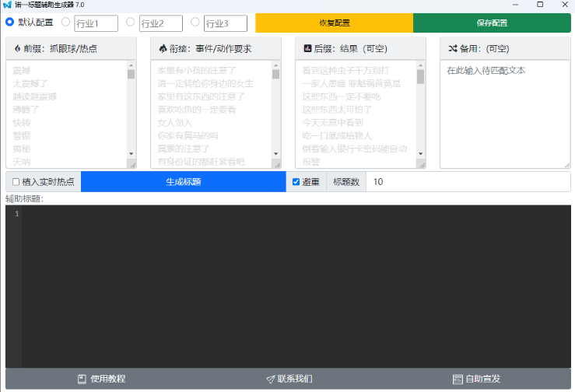This screenshot has height=392, width=575.
Task: Click the paper plane icon near 联系我们
Action: point(270,380)
